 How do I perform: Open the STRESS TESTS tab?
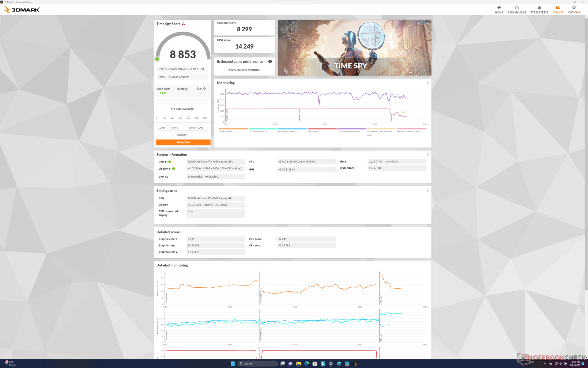coord(539,10)
